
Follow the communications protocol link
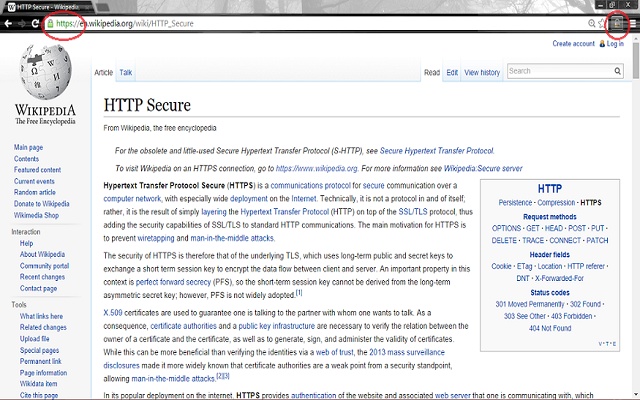click(x=311, y=185)
